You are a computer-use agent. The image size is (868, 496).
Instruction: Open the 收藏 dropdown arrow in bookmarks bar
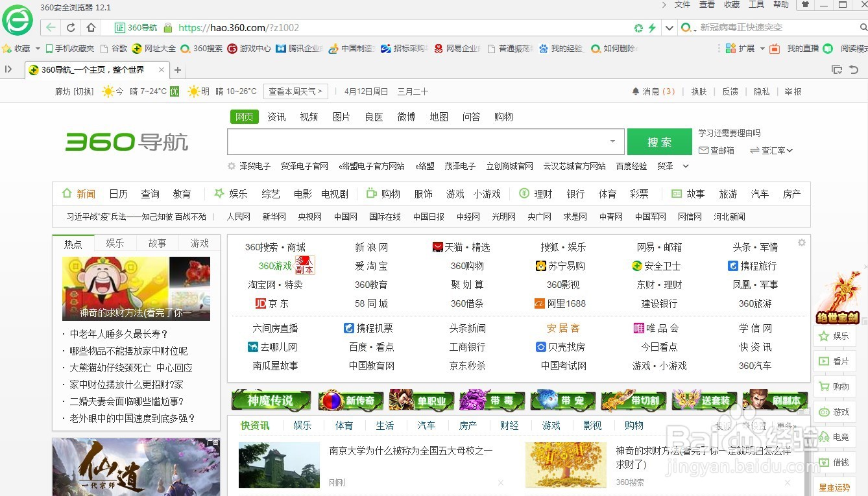(38, 49)
